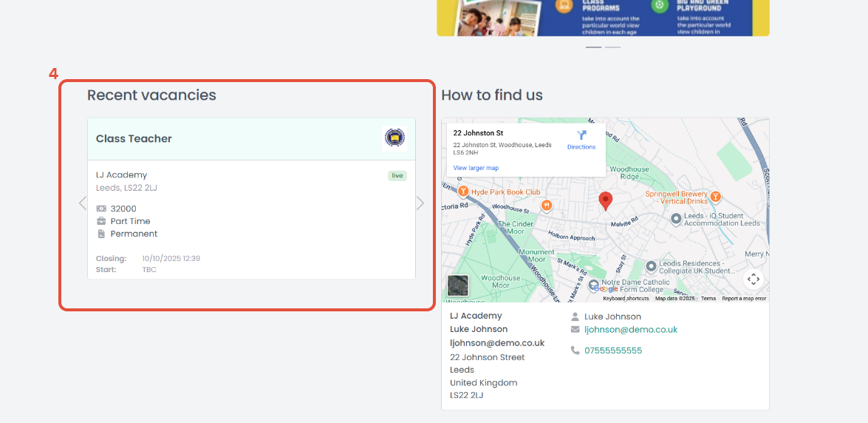
Task: Click green ljohnson@demo.co.uk email link
Action: click(631, 329)
